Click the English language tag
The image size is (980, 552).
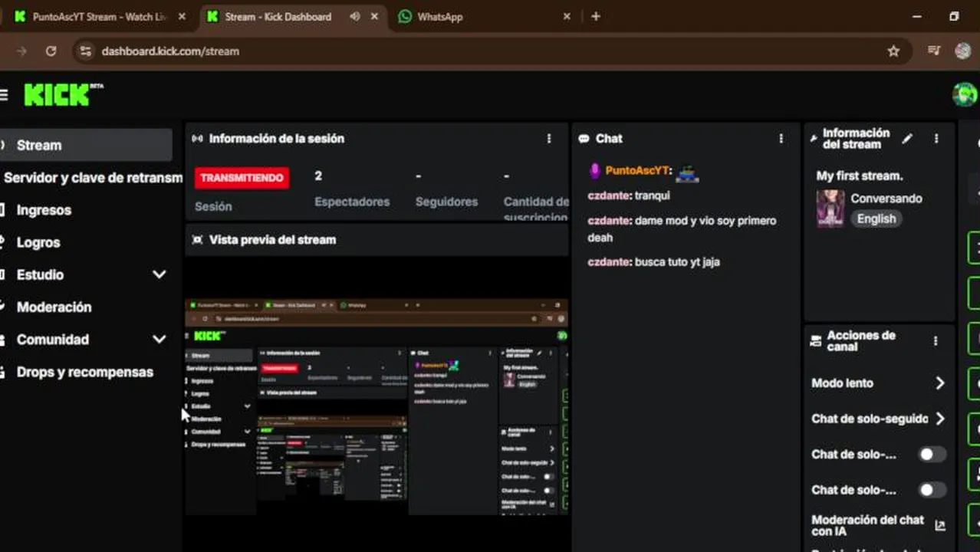pos(876,219)
